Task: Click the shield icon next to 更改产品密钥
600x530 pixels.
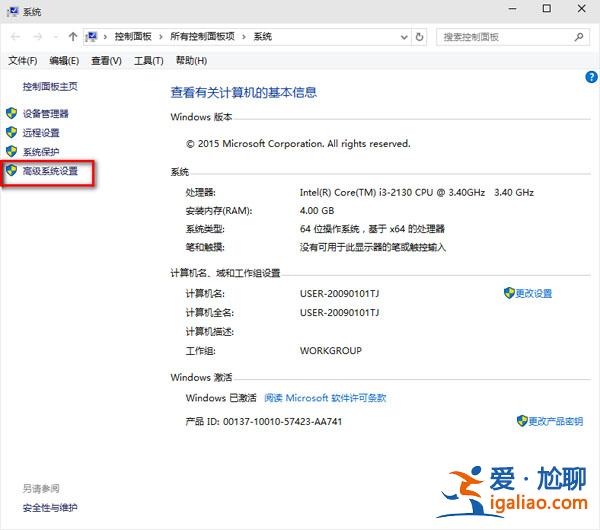Action: click(x=522, y=421)
